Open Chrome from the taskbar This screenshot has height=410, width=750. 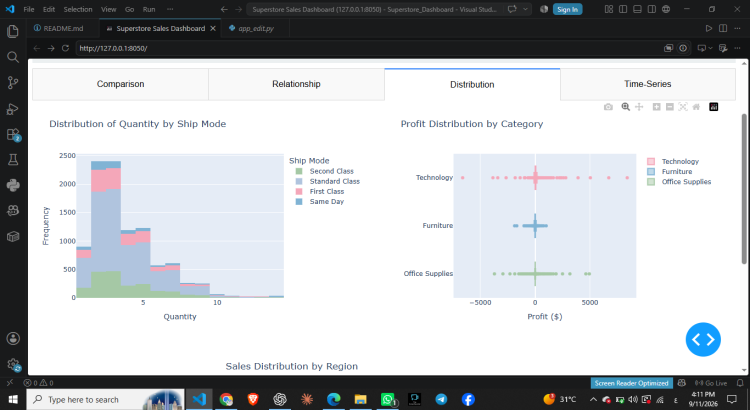[x=226, y=399]
